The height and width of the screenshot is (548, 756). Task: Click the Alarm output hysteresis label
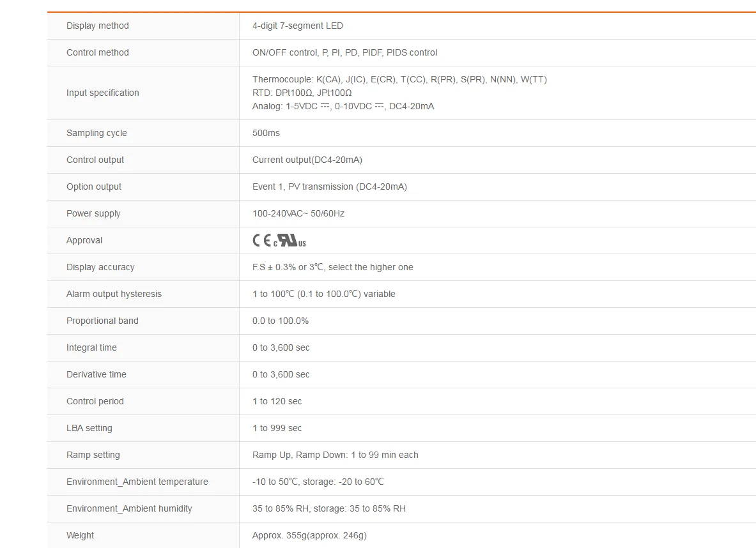(114, 294)
